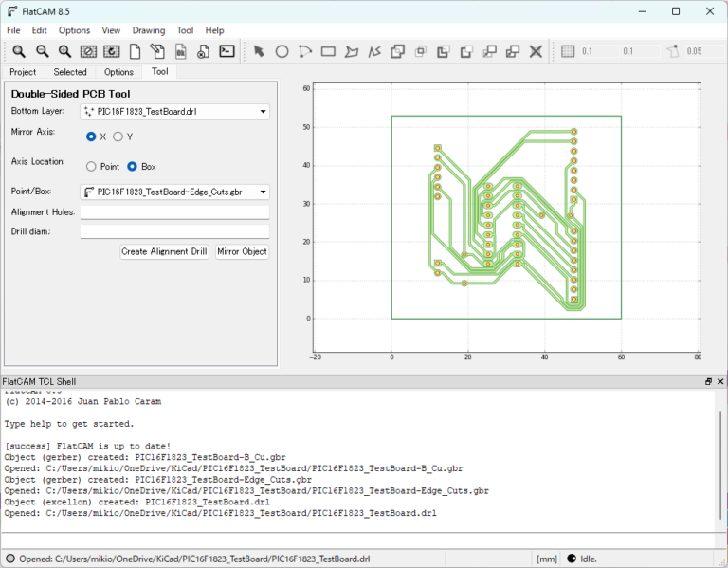Click the Zoom Fit magnifier icon
The image size is (728, 568).
click(19, 51)
